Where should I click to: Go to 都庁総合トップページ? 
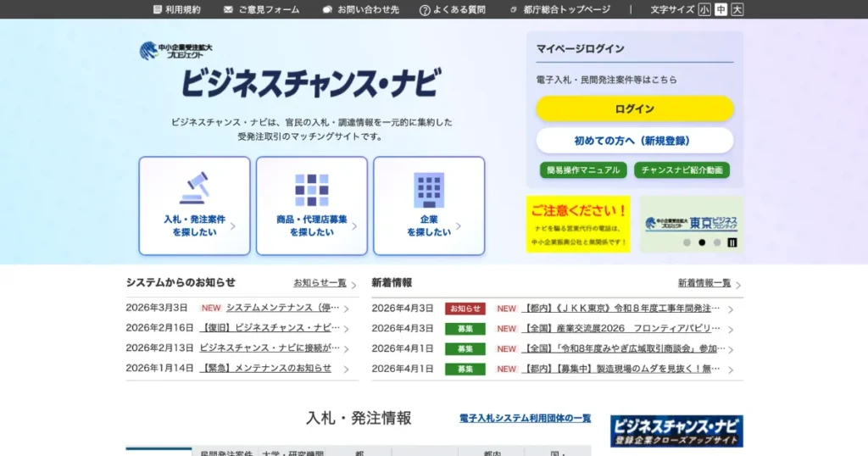click(x=560, y=9)
